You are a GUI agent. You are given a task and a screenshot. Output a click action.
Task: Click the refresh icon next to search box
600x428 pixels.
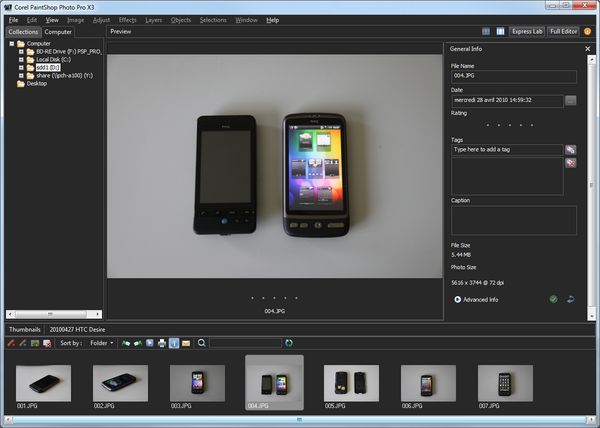pos(289,343)
